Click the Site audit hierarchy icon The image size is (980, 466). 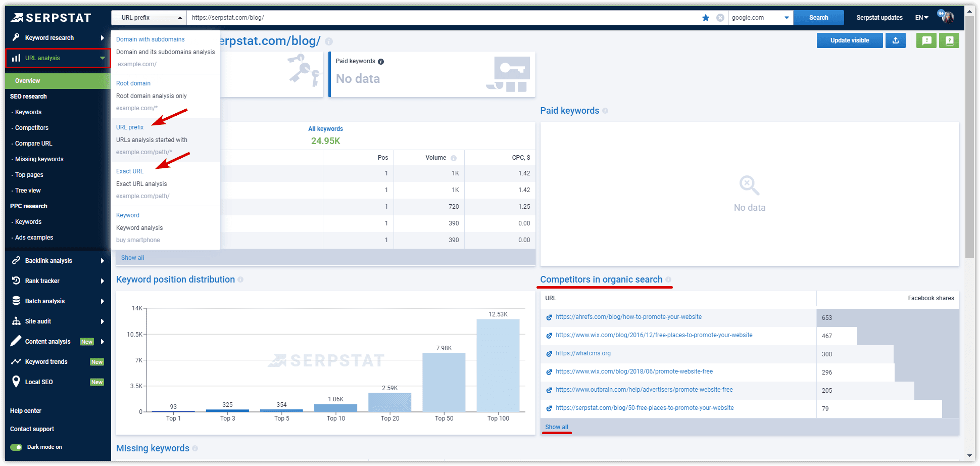click(16, 321)
